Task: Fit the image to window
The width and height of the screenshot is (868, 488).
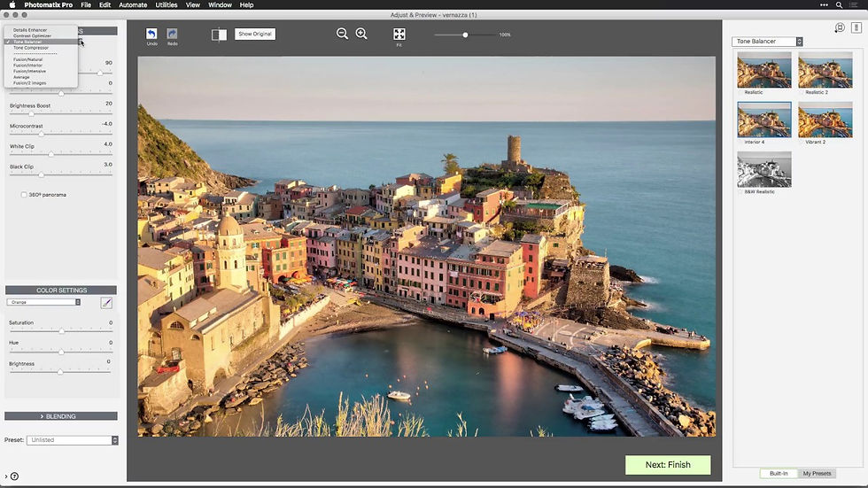Action: point(399,35)
